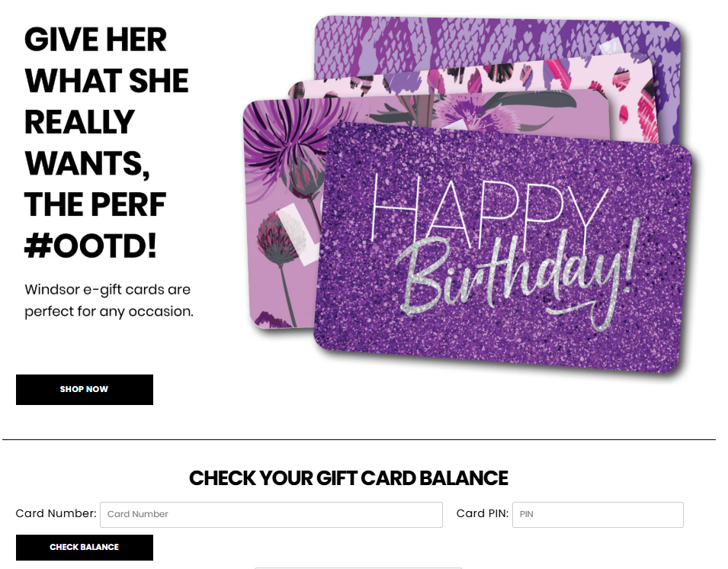728x569 pixels.
Task: Click the SHOP NOW button
Action: (x=85, y=389)
